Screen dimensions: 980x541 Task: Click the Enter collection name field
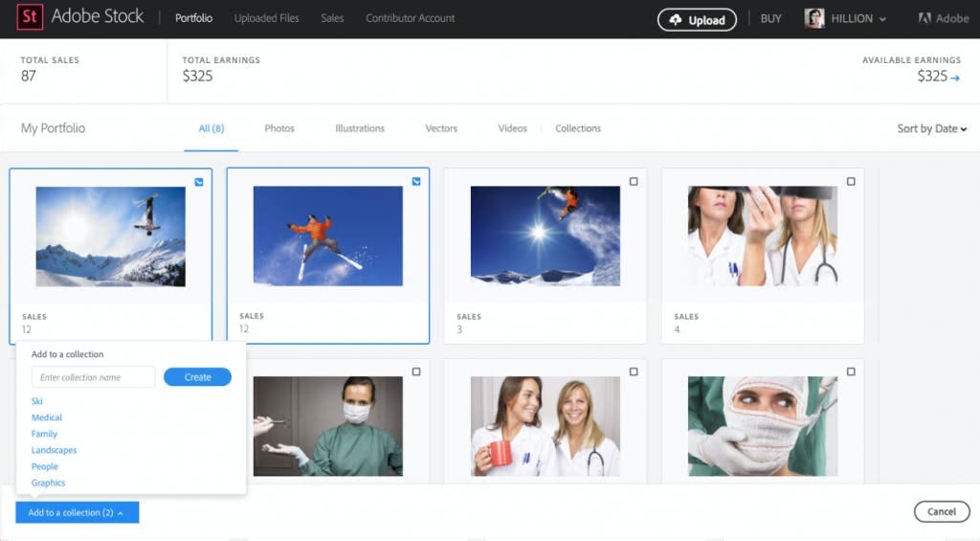[x=93, y=377]
